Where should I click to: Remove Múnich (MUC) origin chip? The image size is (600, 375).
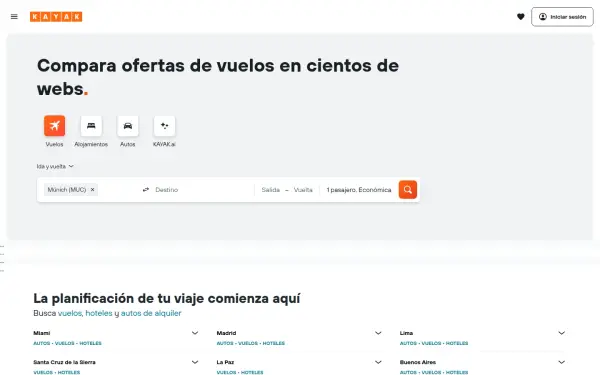(x=92, y=190)
